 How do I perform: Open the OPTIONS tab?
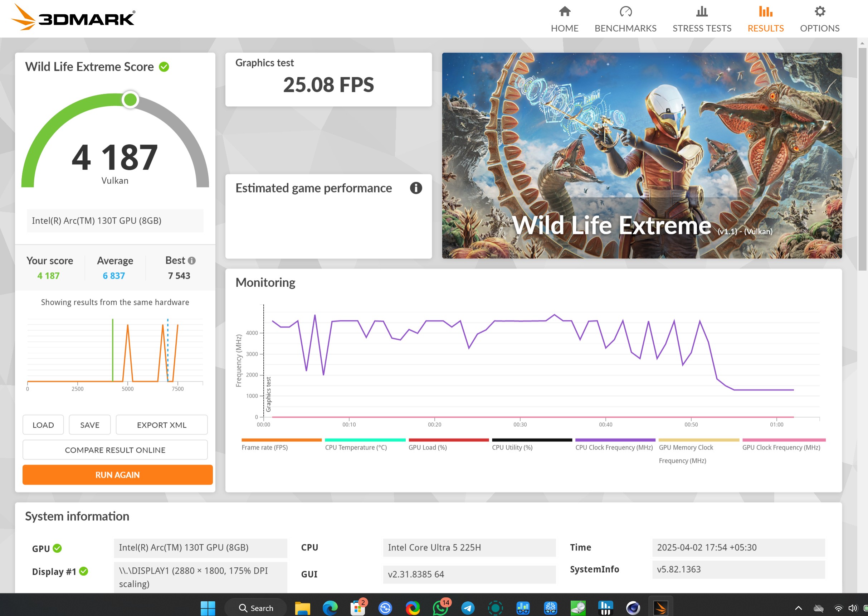click(819, 19)
